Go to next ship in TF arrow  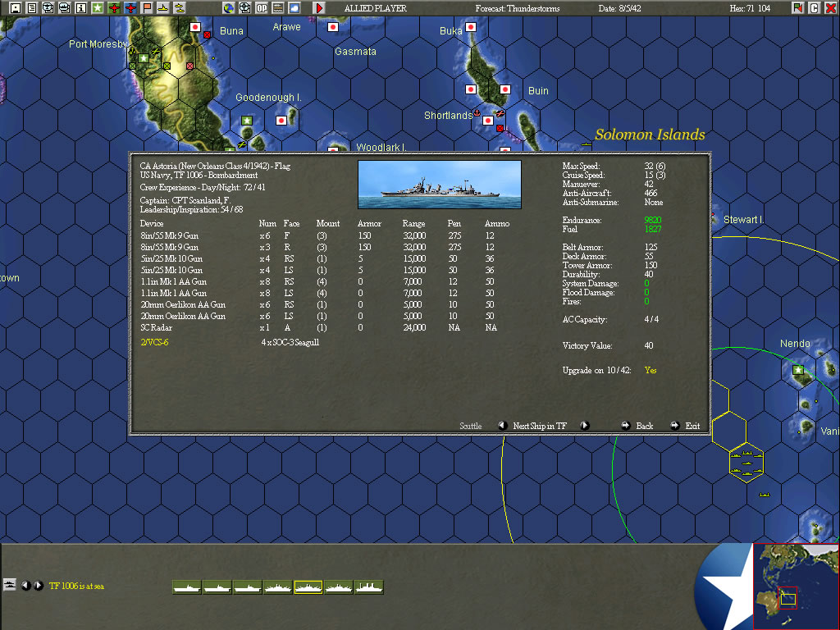coord(584,426)
